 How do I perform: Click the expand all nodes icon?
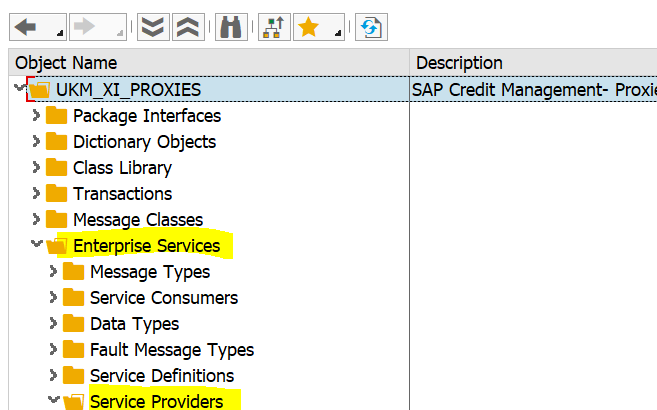pyautogui.click(x=152, y=28)
